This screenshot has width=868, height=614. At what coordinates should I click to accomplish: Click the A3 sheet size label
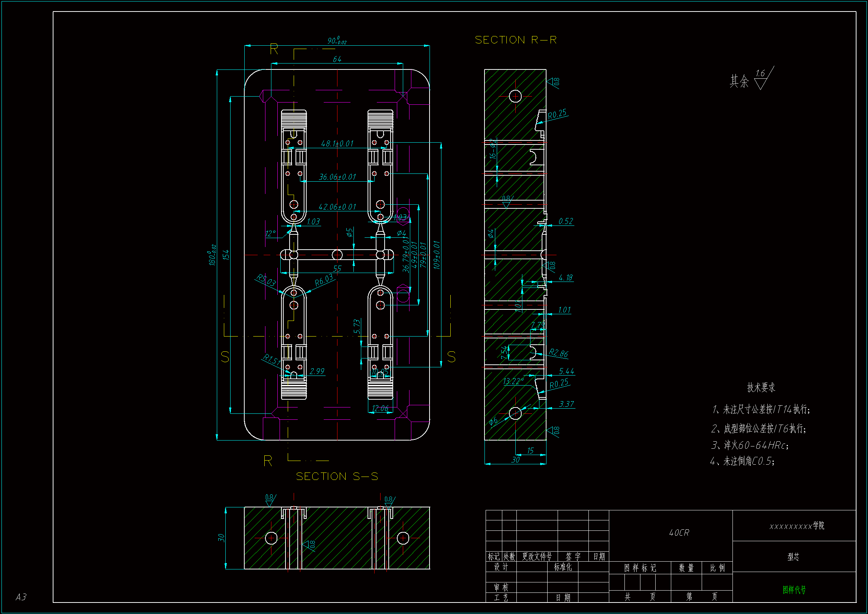click(21, 597)
